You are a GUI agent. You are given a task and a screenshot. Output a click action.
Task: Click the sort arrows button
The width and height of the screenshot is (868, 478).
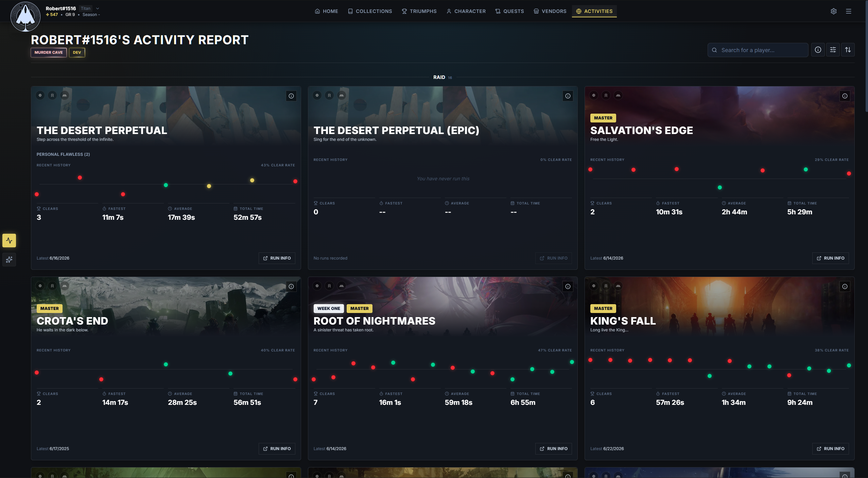click(x=848, y=50)
